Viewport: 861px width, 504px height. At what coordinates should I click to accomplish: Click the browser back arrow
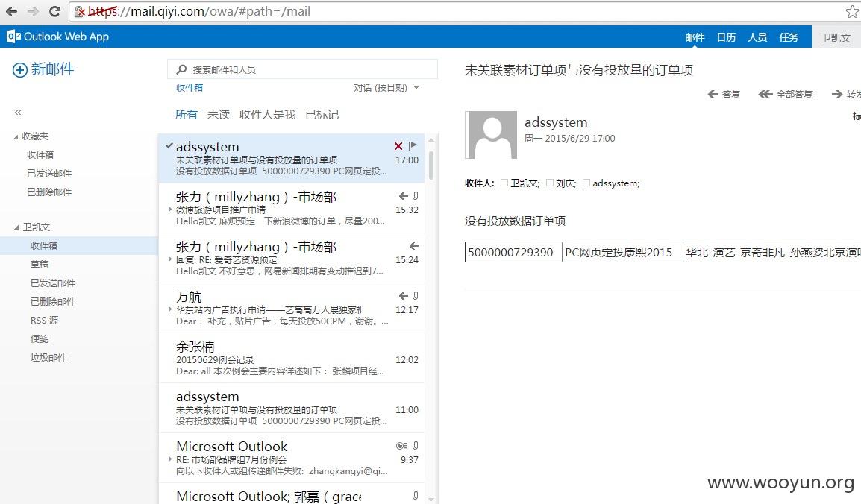[x=11, y=11]
